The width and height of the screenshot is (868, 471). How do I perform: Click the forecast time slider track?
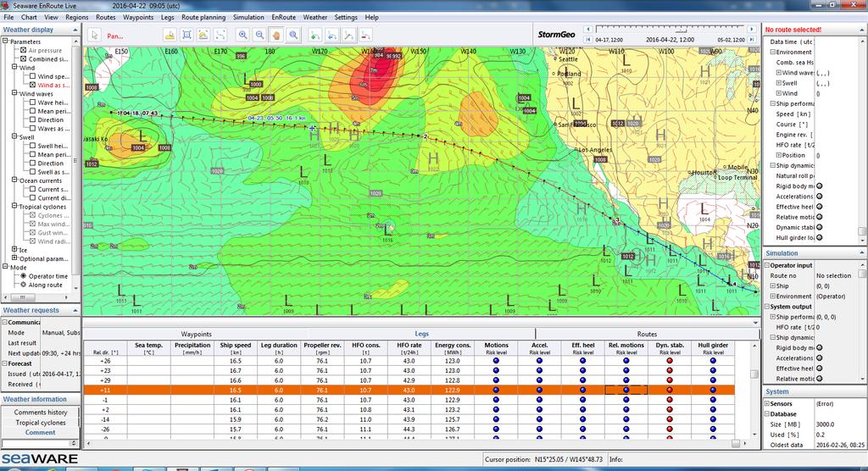coord(670,29)
